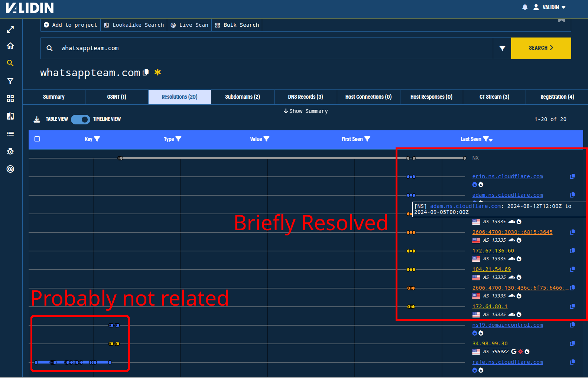This screenshot has width=588, height=378.
Task: Open 2606:4700:130:436c:6f75:6466 link
Action: [520, 288]
